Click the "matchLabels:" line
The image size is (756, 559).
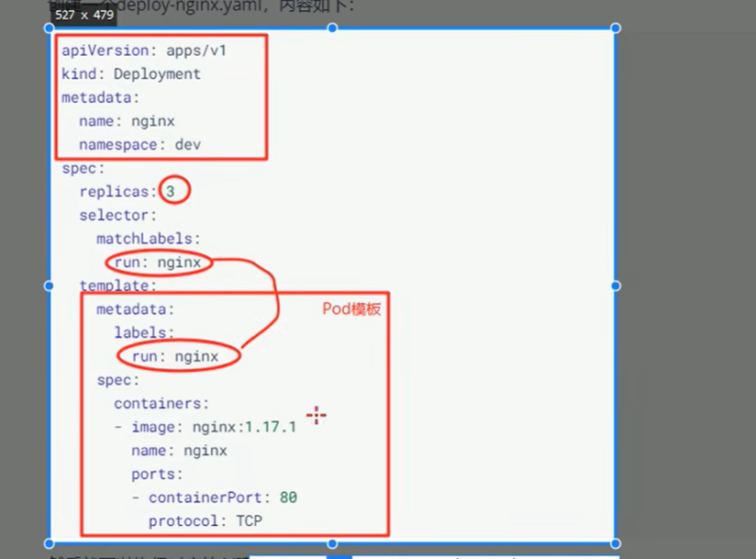pyautogui.click(x=149, y=240)
